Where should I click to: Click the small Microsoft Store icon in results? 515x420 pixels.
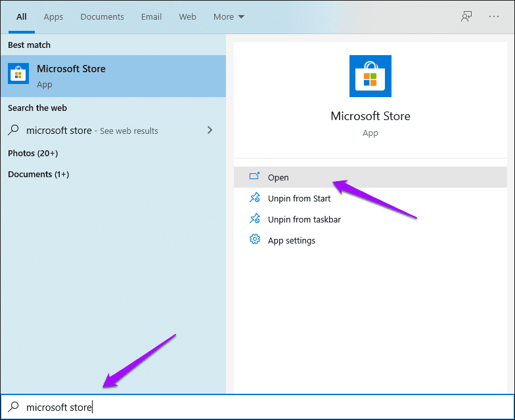tap(18, 73)
